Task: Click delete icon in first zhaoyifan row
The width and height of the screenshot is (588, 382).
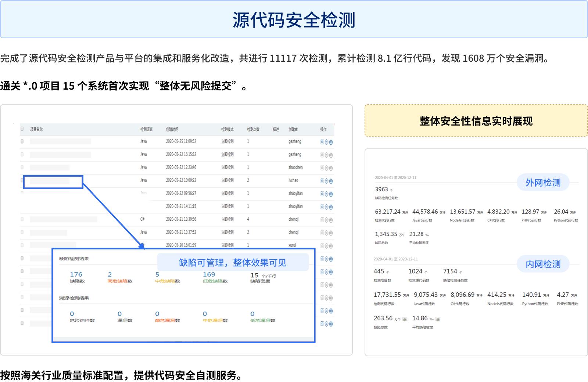Action: 331,194
